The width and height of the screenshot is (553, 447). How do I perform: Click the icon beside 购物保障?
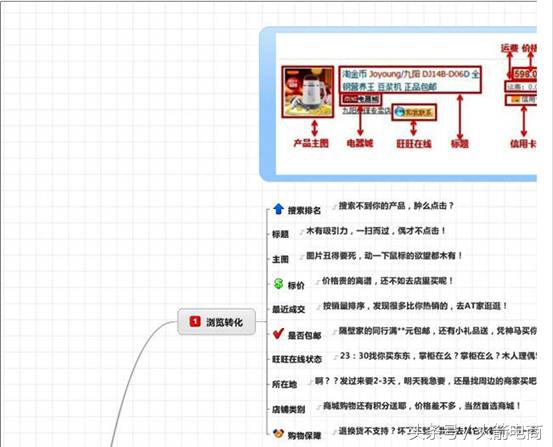coord(278,434)
